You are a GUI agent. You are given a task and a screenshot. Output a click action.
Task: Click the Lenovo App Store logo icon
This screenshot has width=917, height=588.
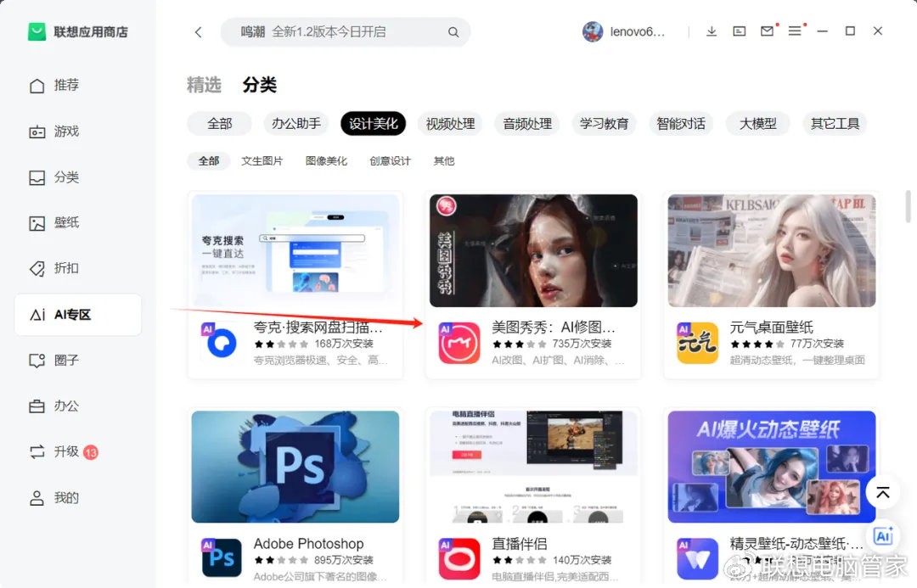coord(37,31)
